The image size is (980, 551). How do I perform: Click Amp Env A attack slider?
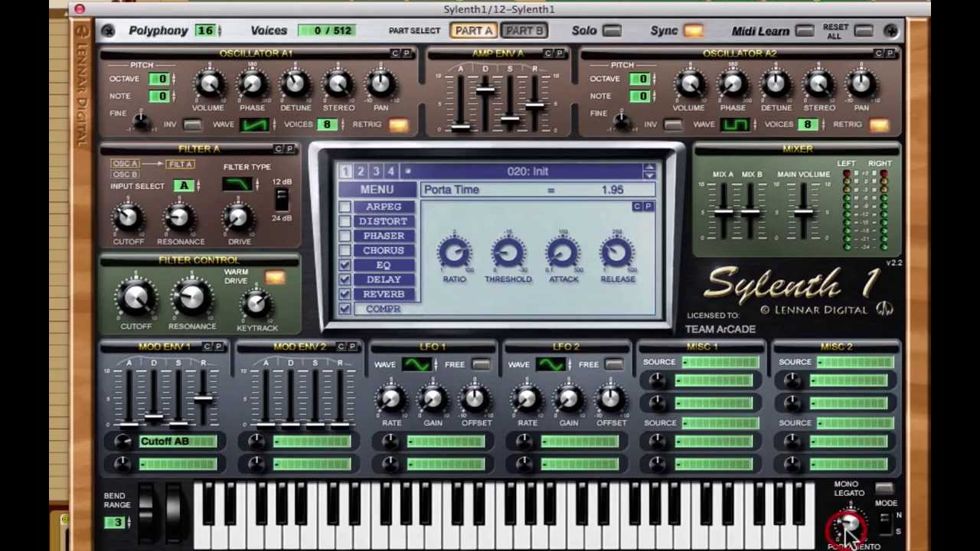tap(460, 126)
